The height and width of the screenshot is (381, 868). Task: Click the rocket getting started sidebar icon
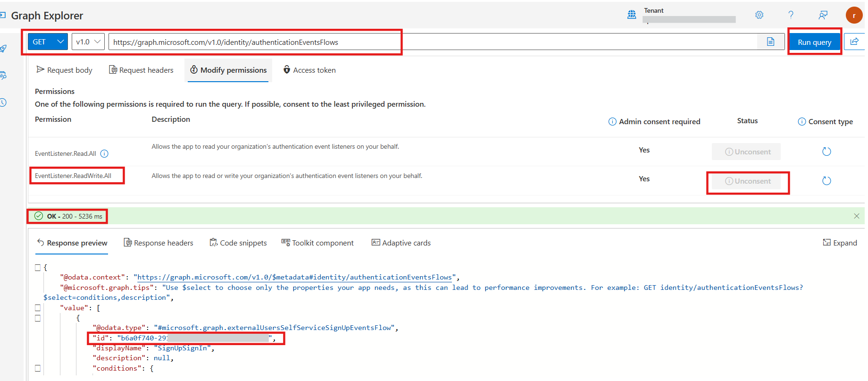3,48
